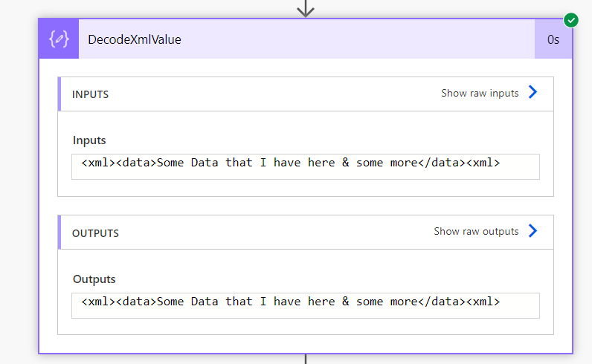Click the Compose action curly-brace icon
Viewport: 592px width, 364px height.
click(x=59, y=39)
